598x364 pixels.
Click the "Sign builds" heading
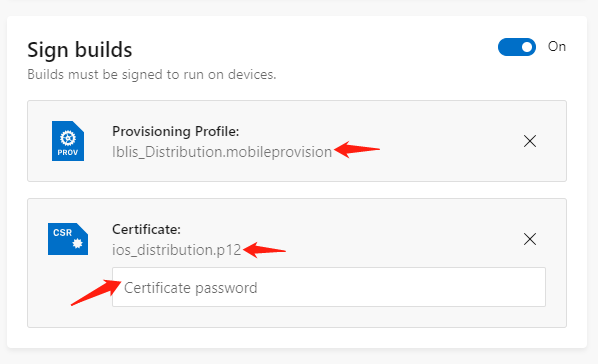pyautogui.click(x=80, y=50)
